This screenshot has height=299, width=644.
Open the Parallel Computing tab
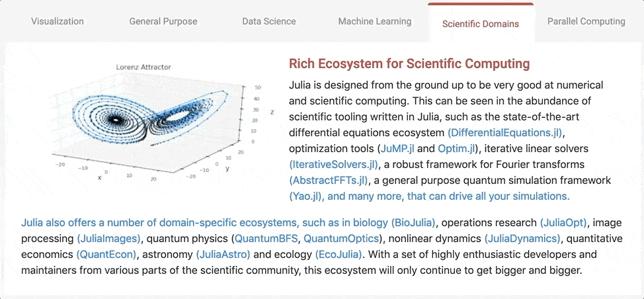click(586, 21)
